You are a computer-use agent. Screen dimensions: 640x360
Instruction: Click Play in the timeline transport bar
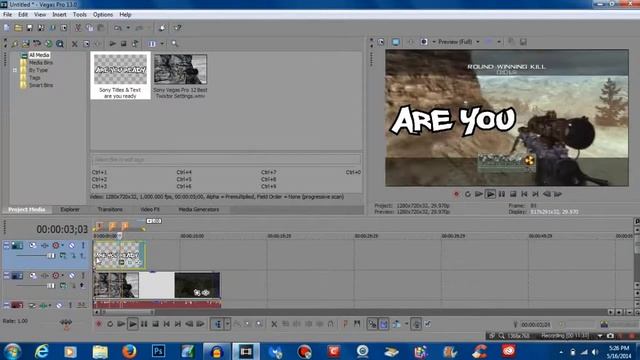(x=132, y=324)
